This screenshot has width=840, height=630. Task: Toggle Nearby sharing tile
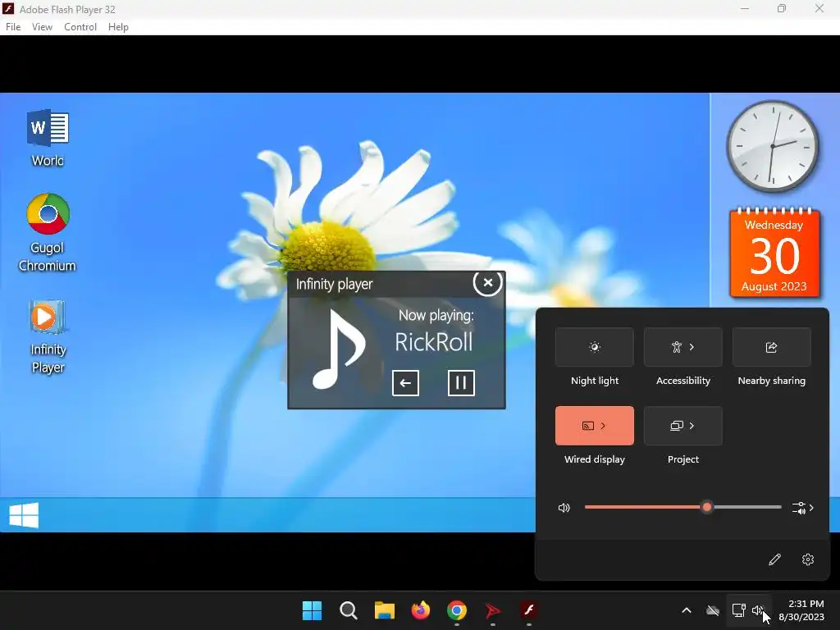(771, 347)
